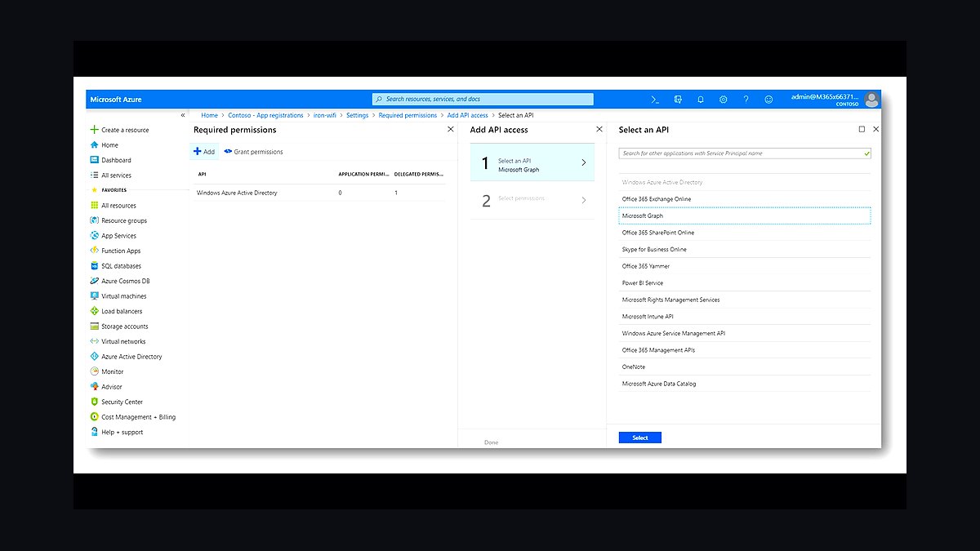This screenshot has width=980, height=551.
Task: Focus the Service Principal name search box
Action: coord(745,153)
